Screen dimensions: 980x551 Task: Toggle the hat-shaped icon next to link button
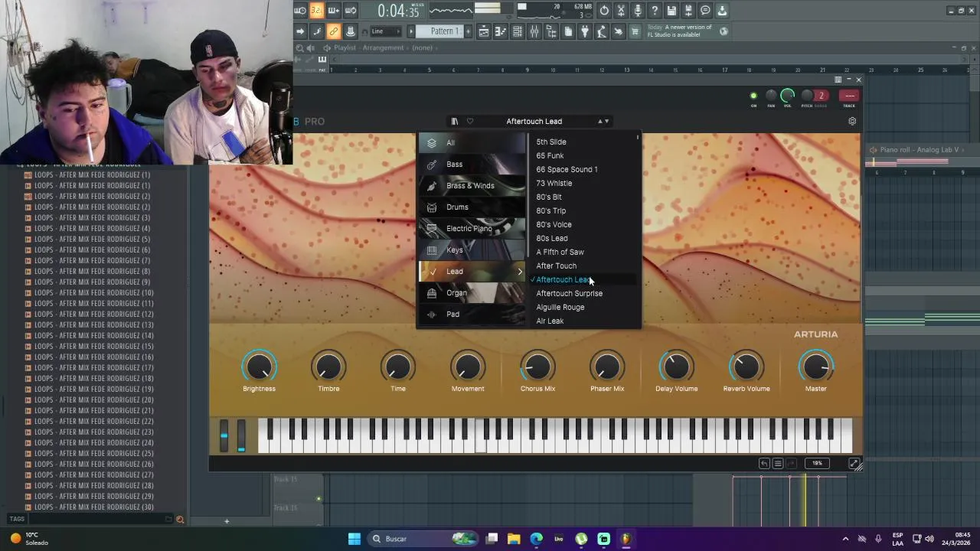point(350,31)
